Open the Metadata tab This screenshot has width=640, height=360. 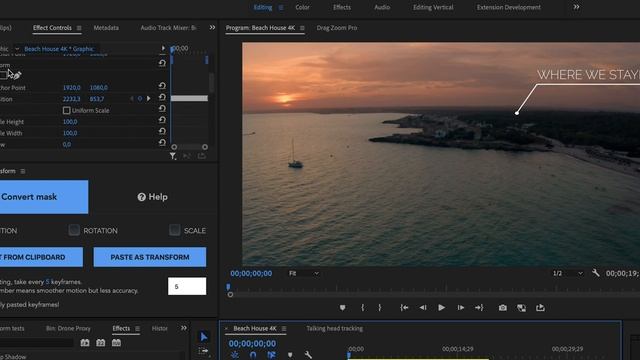(106, 28)
